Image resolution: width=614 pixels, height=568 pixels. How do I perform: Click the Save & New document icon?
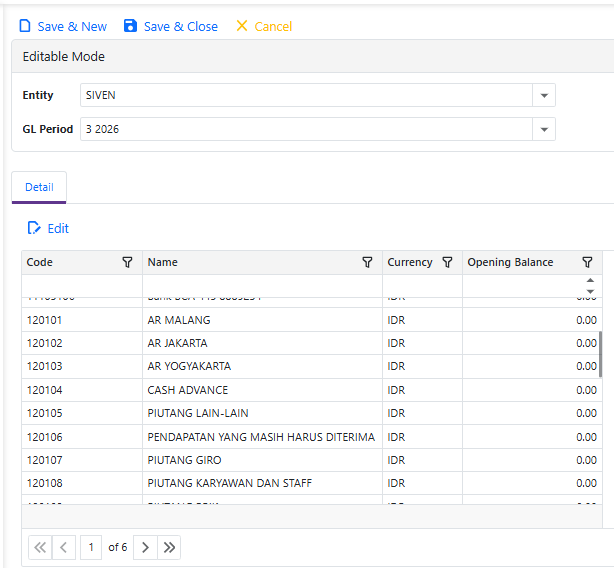pos(25,26)
